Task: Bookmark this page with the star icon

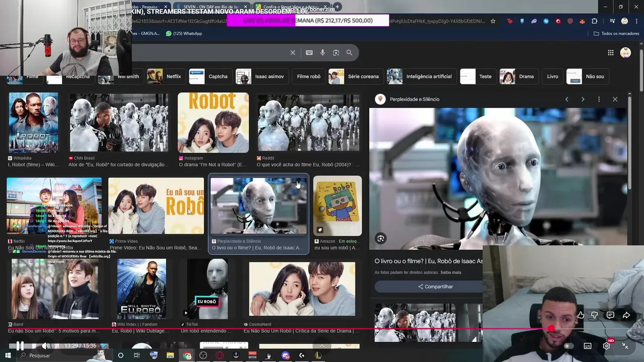Action: click(x=493, y=21)
